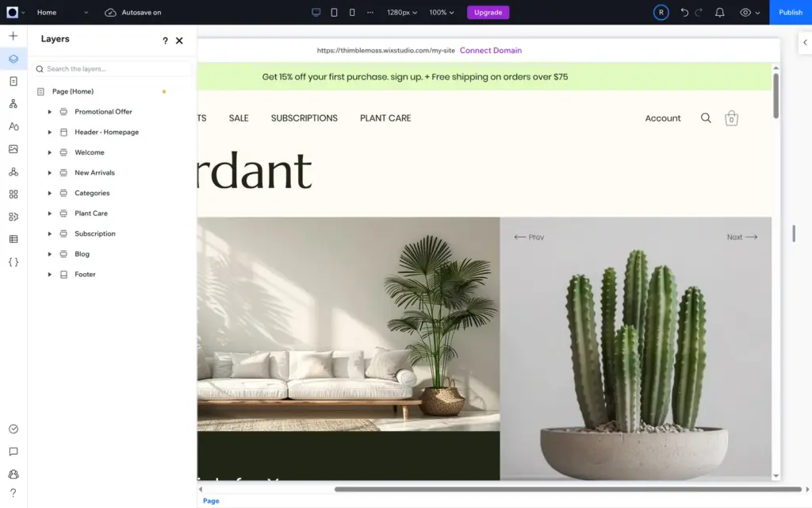The image size is (812, 508).
Task: Expand the Footer layer
Action: pyautogui.click(x=50, y=274)
